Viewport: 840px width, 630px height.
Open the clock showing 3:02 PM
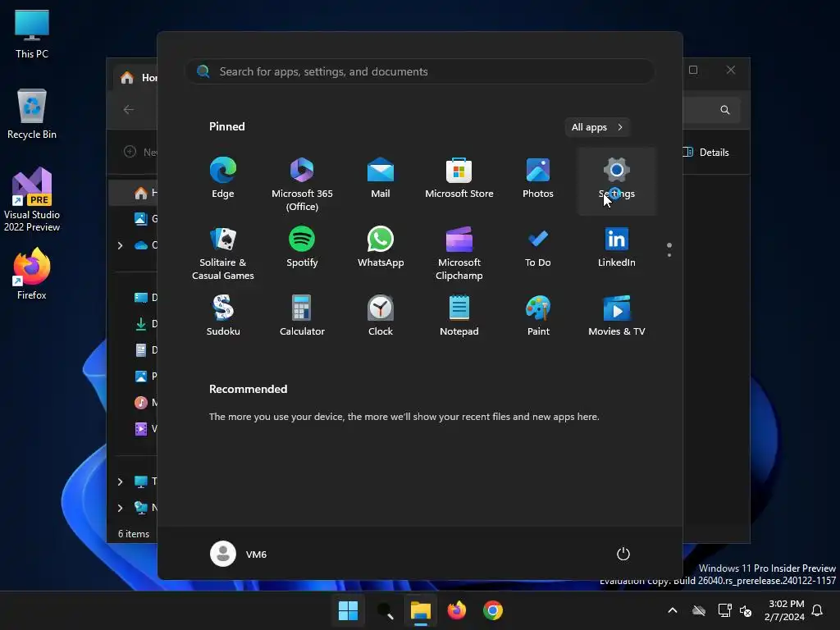pyautogui.click(x=784, y=610)
